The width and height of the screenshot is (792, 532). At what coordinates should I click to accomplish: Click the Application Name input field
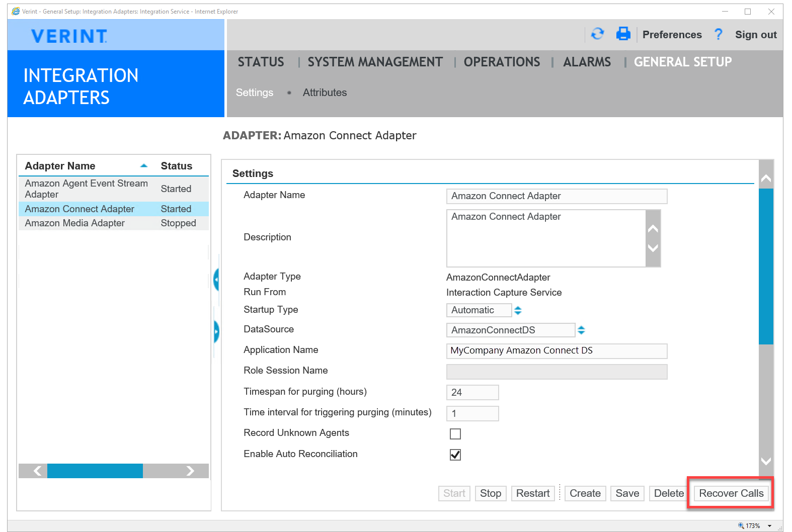click(x=557, y=350)
